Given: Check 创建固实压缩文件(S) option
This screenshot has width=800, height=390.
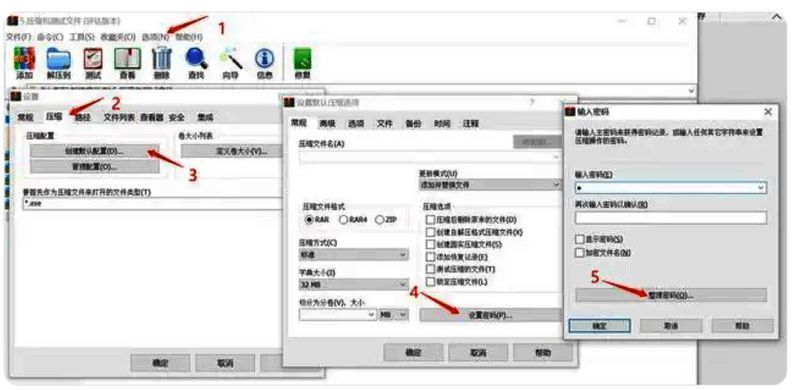Looking at the screenshot, I should coord(430,245).
